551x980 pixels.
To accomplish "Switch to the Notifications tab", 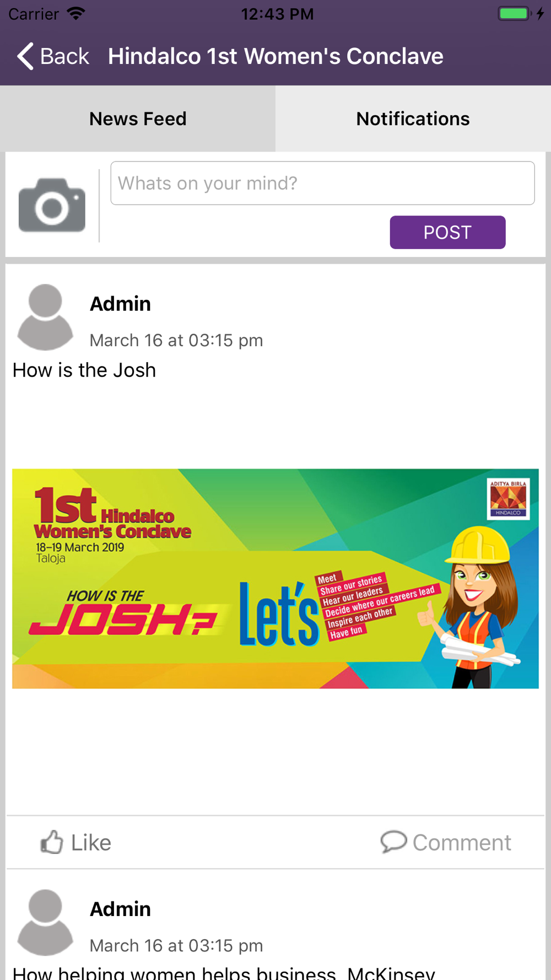I will [413, 119].
